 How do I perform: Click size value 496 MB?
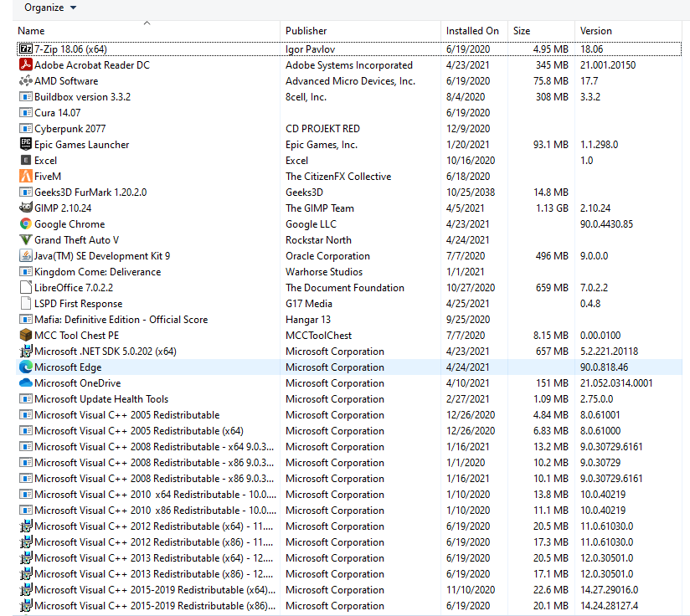click(552, 256)
